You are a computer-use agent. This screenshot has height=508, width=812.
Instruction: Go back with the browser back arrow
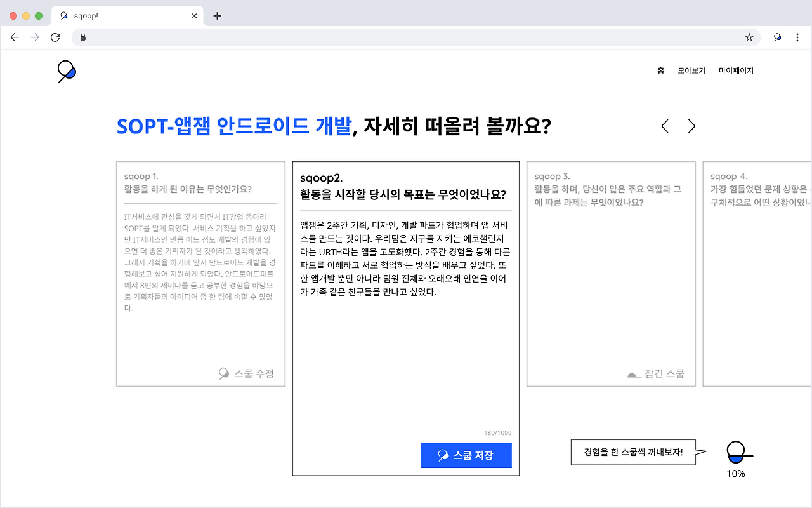pyautogui.click(x=15, y=37)
